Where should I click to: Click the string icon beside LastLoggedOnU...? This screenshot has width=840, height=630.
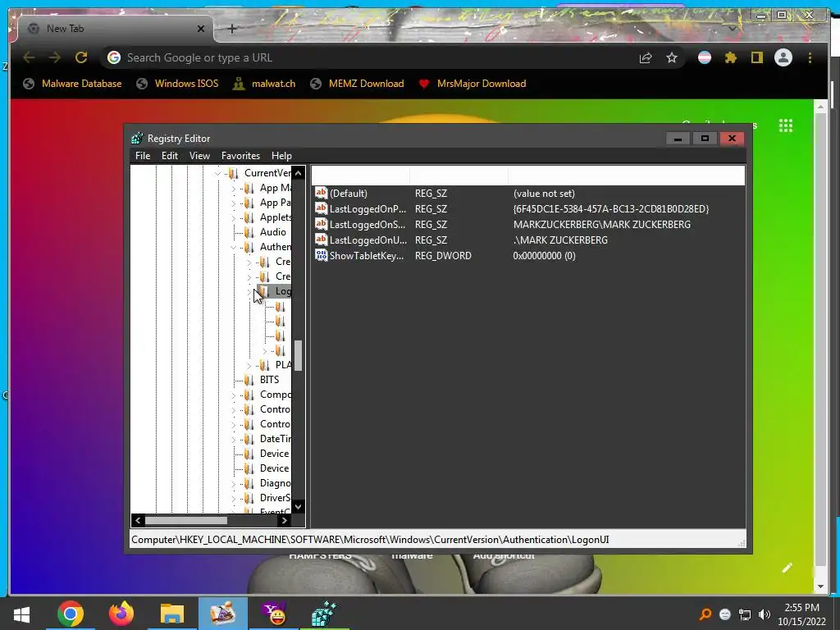pos(321,240)
